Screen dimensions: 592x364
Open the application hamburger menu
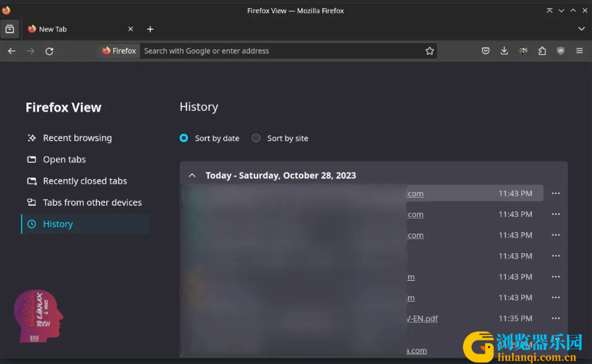click(x=580, y=51)
